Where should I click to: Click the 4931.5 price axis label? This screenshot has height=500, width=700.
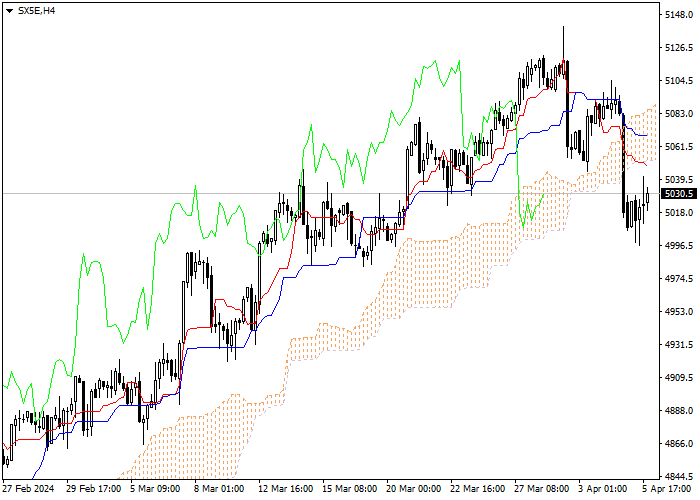[x=679, y=345]
